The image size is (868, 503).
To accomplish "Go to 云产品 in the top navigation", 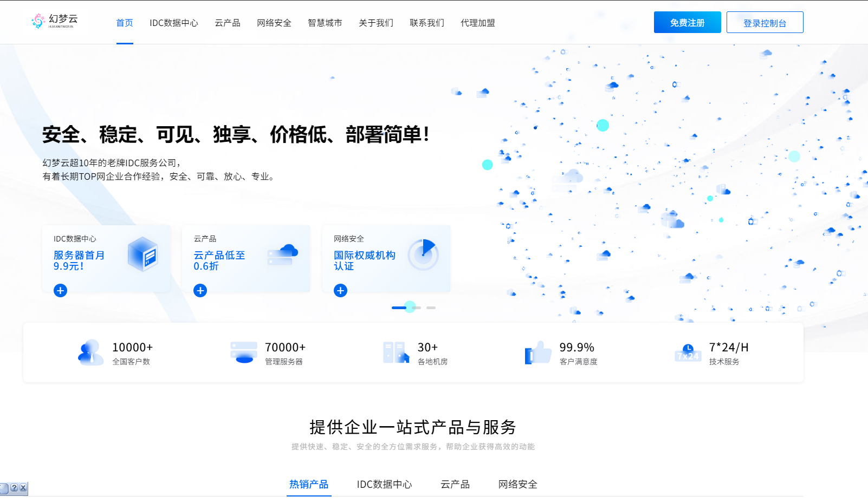I will (x=228, y=23).
